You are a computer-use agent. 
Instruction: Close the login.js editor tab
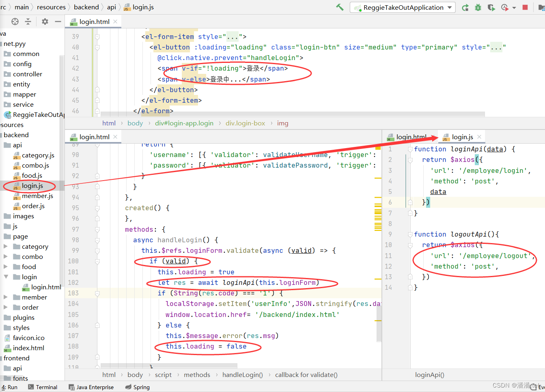coord(479,137)
